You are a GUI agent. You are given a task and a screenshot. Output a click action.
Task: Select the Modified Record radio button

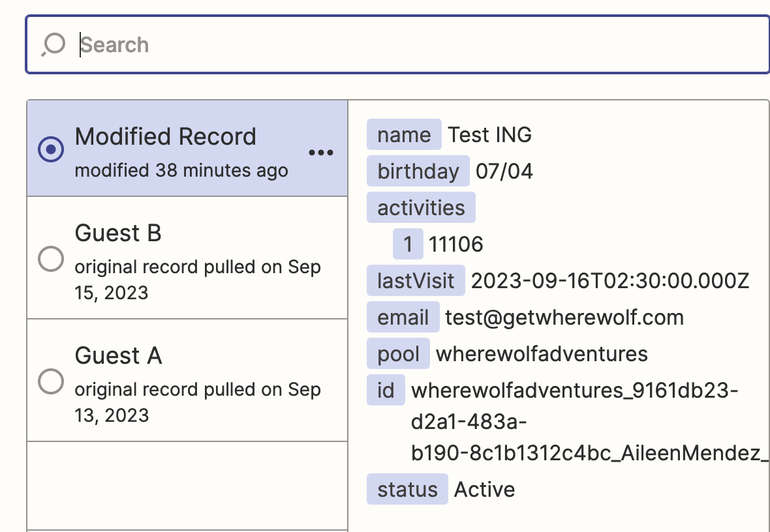pos(51,149)
